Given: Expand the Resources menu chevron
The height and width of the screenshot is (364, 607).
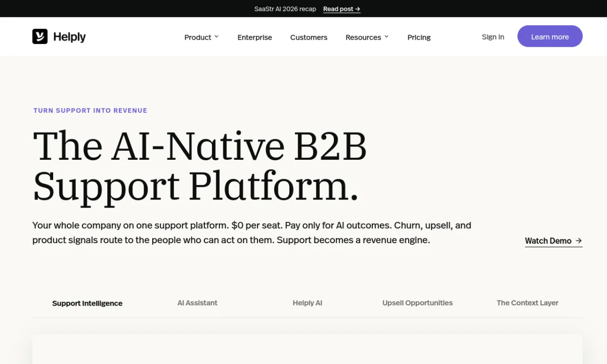Looking at the screenshot, I should click(x=386, y=36).
